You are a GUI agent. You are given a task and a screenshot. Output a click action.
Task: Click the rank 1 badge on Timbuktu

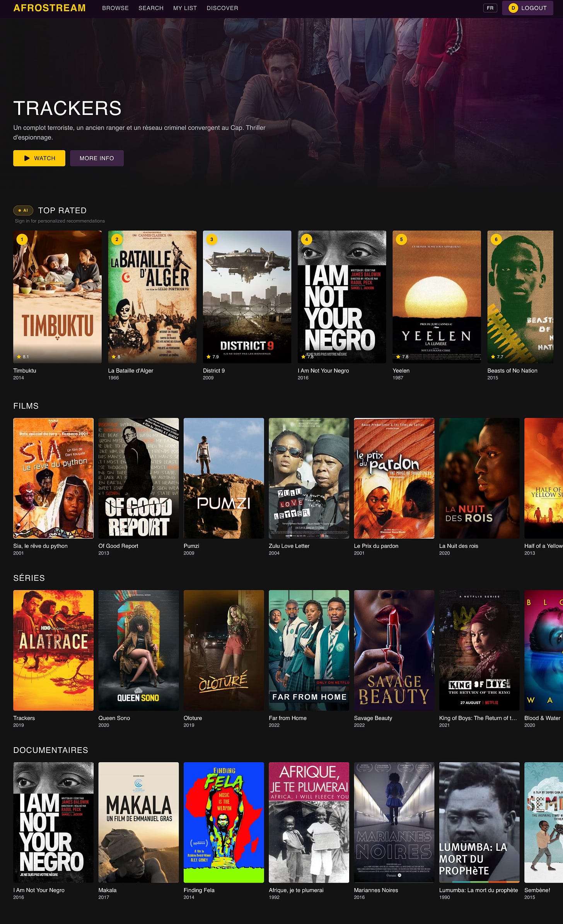point(22,239)
